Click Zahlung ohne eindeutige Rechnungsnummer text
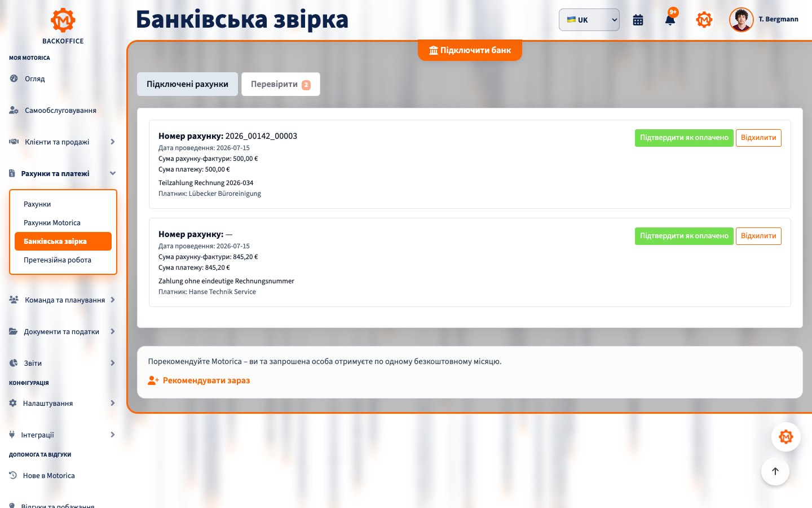Image resolution: width=812 pixels, height=508 pixels. [226, 281]
